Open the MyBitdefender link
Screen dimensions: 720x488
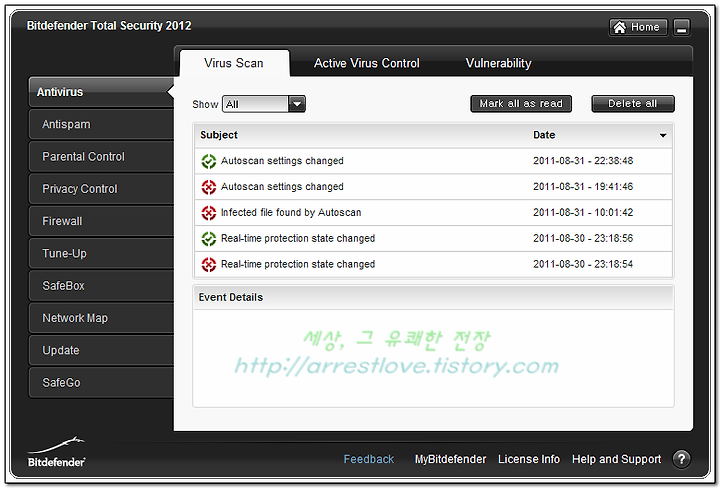(x=450, y=459)
